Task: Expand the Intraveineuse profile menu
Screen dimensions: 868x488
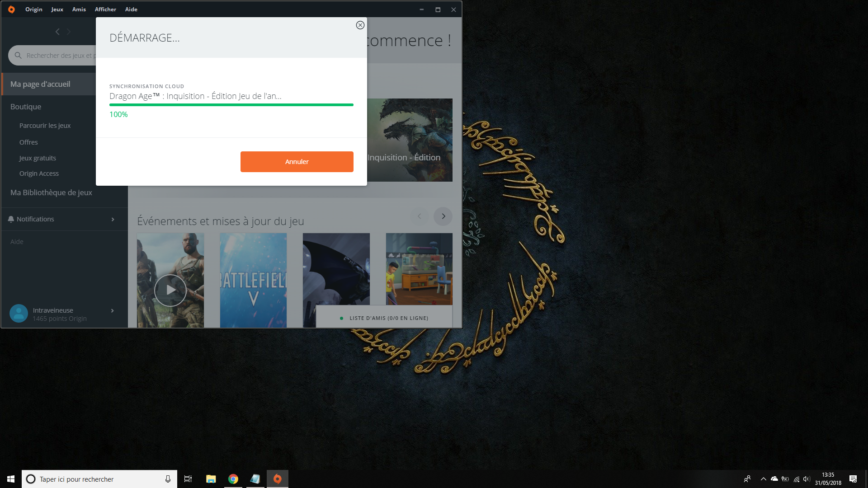Action: click(112, 311)
